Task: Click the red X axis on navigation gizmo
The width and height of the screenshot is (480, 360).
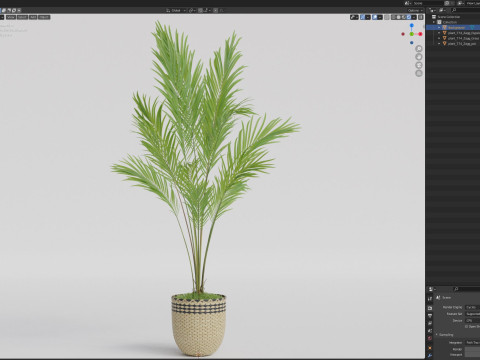Action: 420,34
